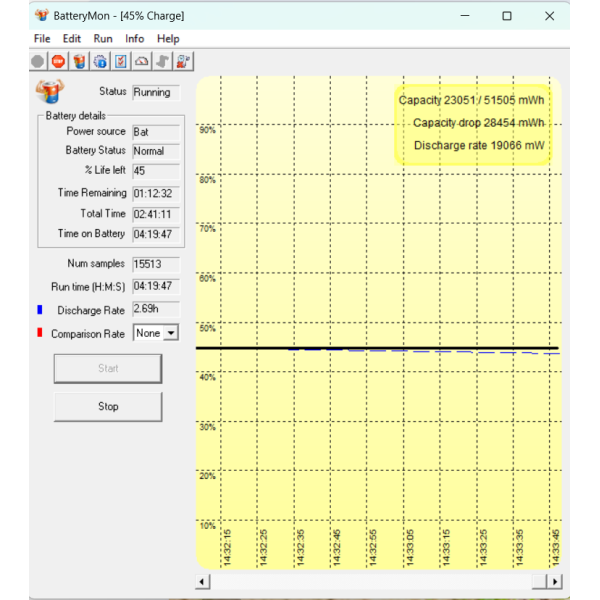The height and width of the screenshot is (600, 600).
Task: Open the Run menu
Action: pos(103,39)
